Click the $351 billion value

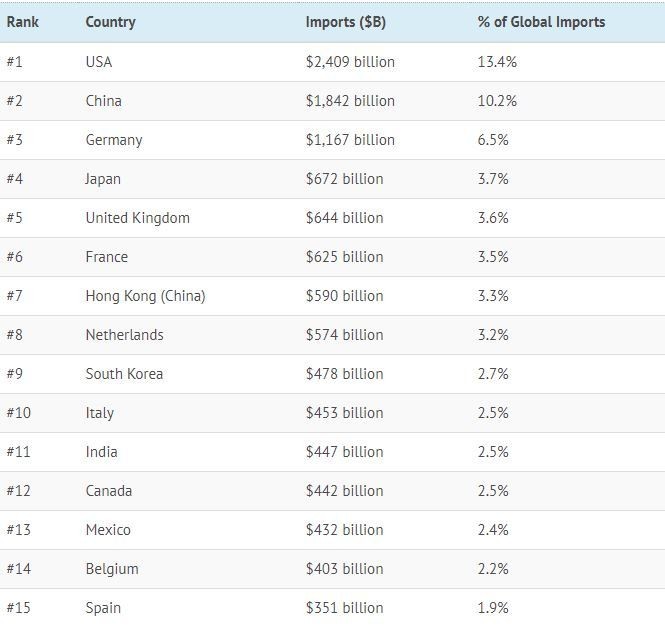344,608
